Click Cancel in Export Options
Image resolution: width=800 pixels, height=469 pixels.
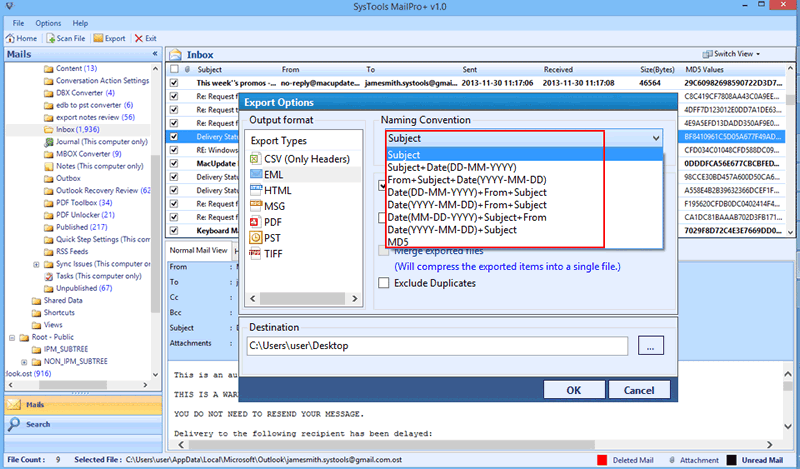[639, 390]
